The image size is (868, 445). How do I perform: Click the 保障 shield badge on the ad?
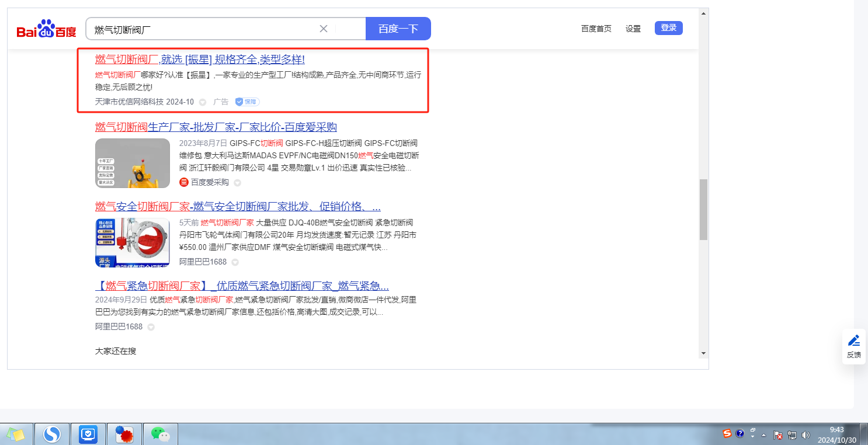tap(247, 102)
